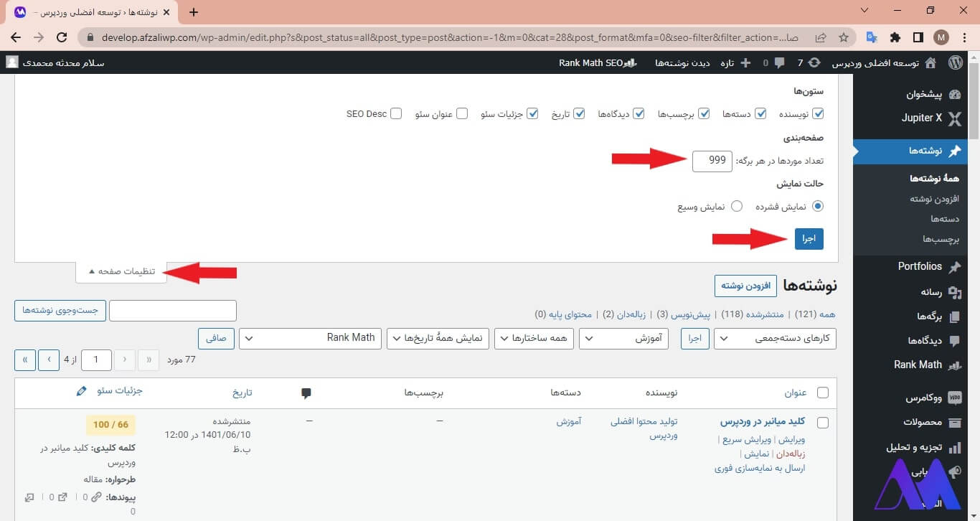This screenshot has width=980, height=521.
Task: Open افزودن نوشته sidebar submenu item
Action: (x=935, y=198)
